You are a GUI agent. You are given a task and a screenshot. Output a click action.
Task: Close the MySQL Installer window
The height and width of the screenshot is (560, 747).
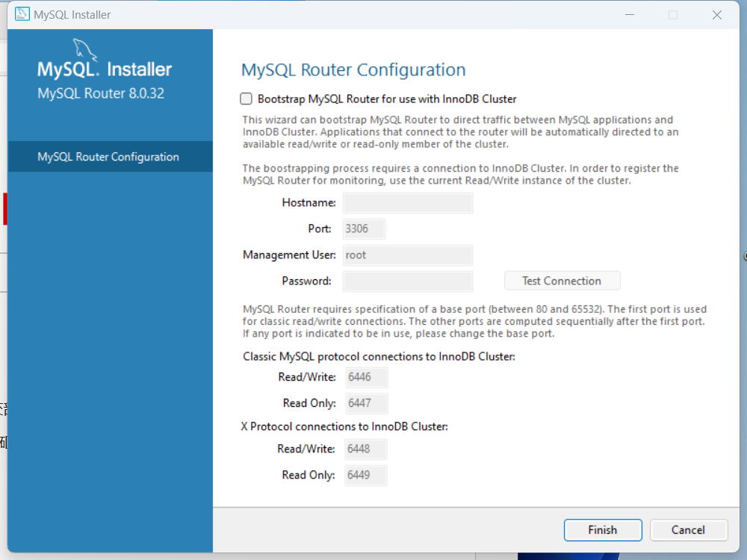(717, 15)
